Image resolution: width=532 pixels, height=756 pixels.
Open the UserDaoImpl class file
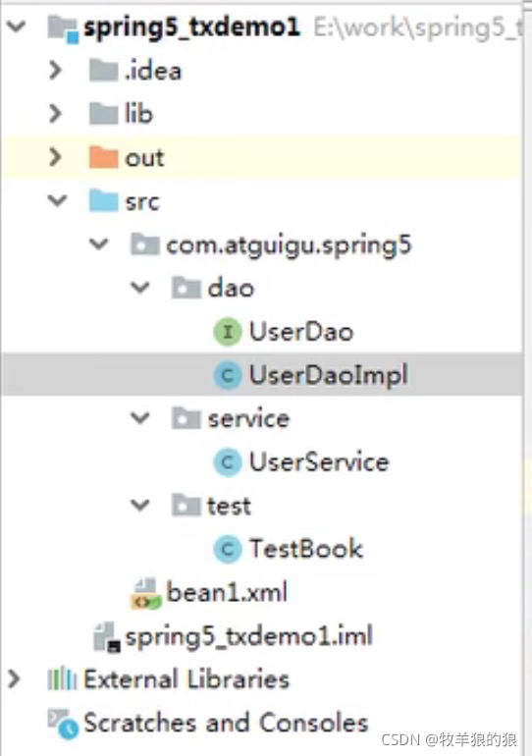click(x=329, y=375)
